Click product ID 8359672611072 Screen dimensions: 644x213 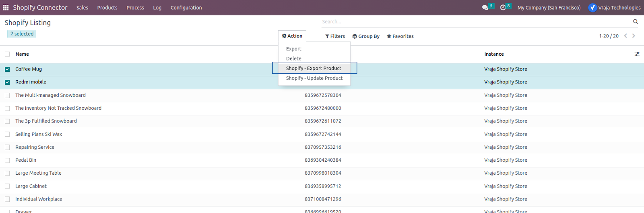[x=323, y=121]
